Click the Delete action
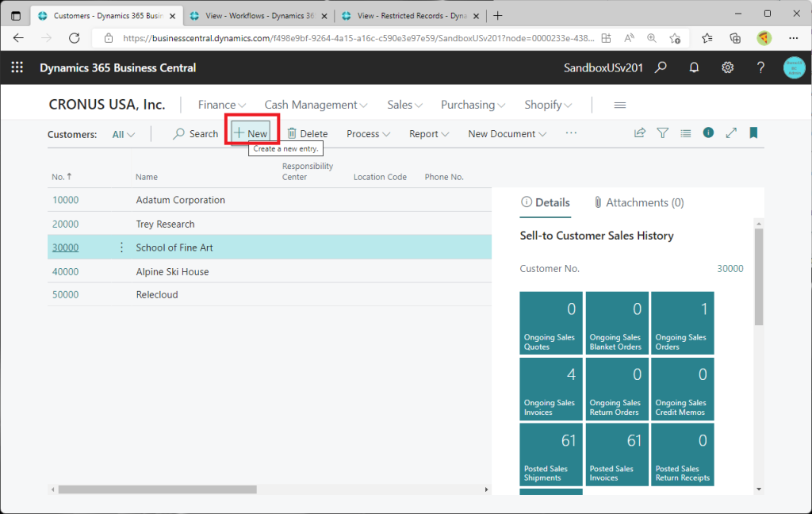This screenshot has width=812, height=514. [308, 134]
